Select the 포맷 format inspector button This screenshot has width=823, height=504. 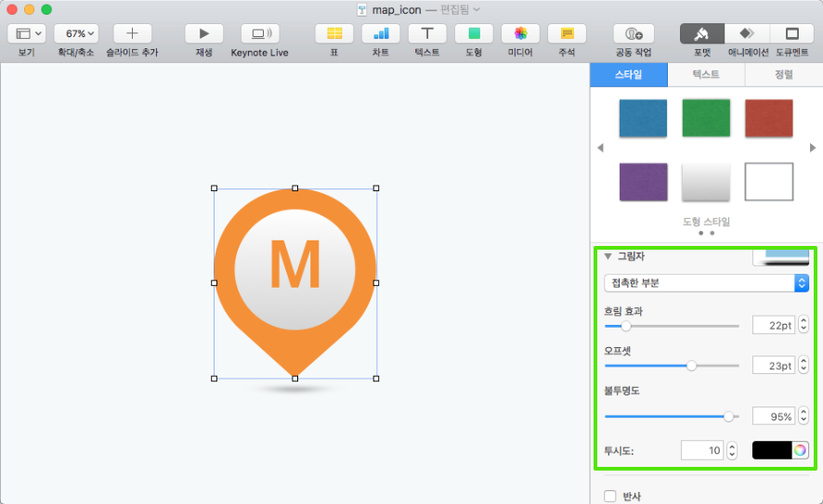[x=701, y=33]
